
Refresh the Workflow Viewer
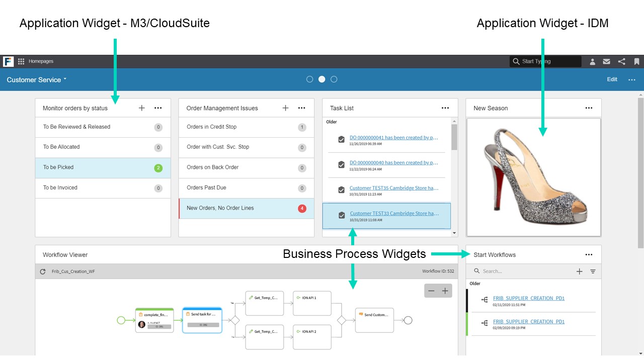tap(43, 271)
